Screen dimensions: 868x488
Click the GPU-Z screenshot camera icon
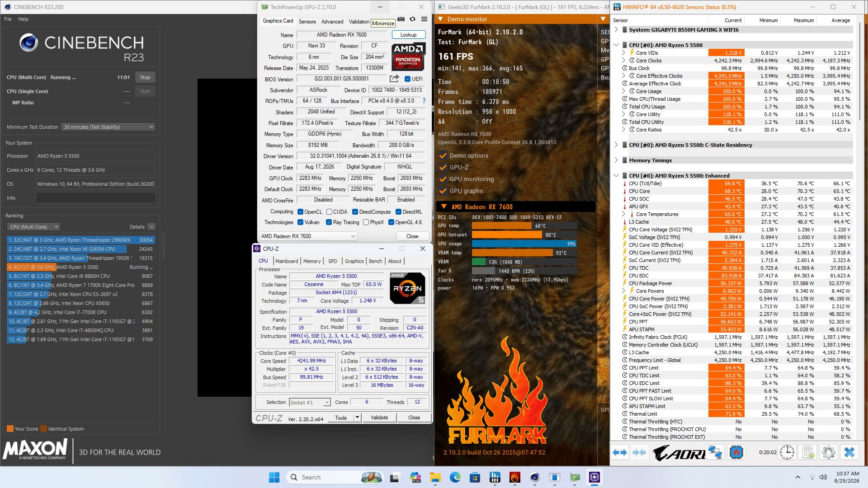click(401, 19)
